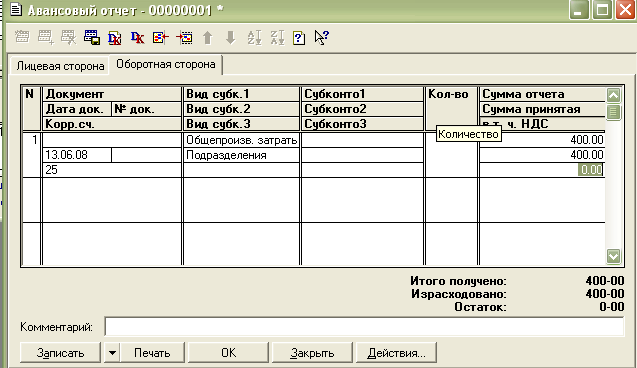This screenshot has height=368, width=637.
Task: Click the Закрыть button
Action: click(x=312, y=353)
